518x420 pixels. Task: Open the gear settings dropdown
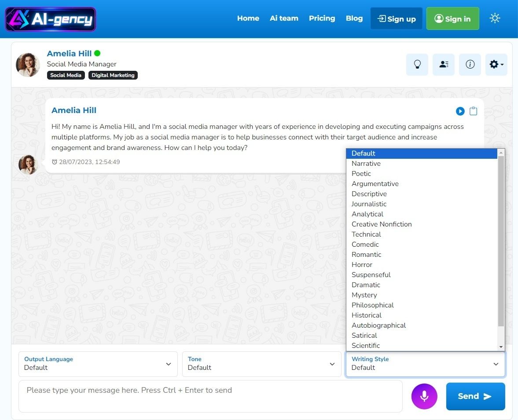point(496,65)
